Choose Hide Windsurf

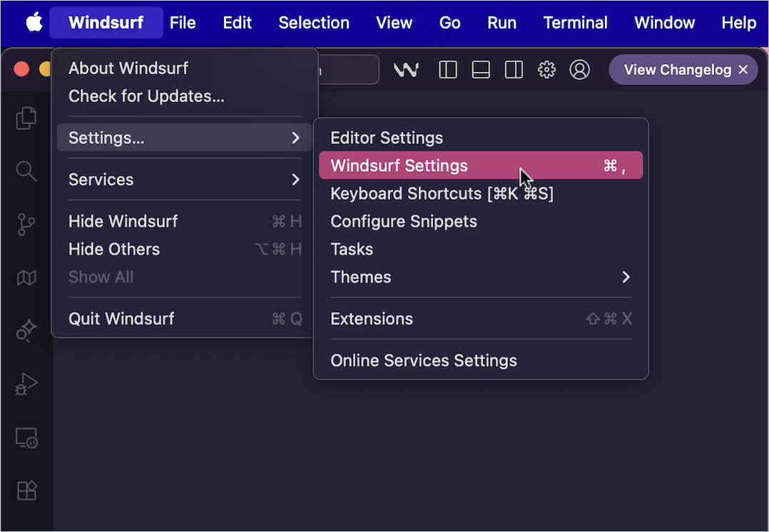[184, 221]
